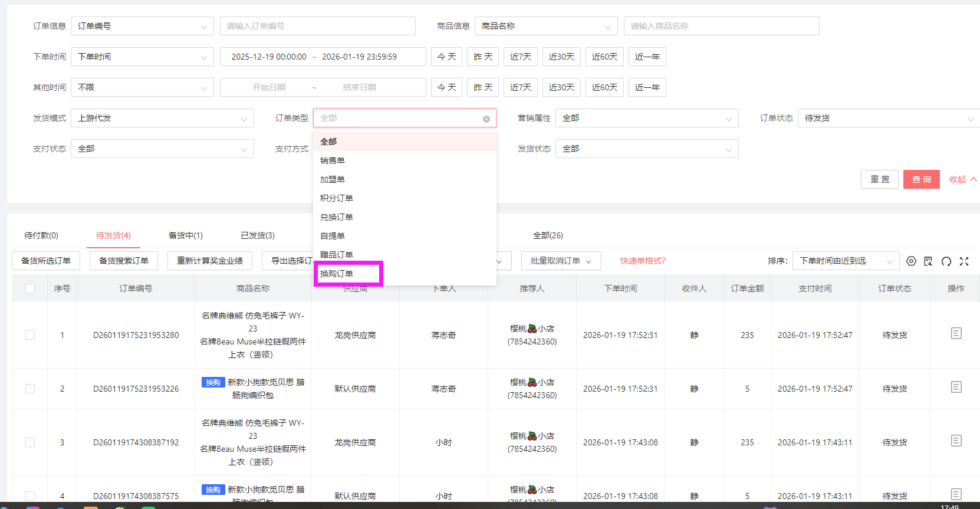The height and width of the screenshot is (509, 980).
Task: Click the document search icon beside sort
Action: coord(928,261)
